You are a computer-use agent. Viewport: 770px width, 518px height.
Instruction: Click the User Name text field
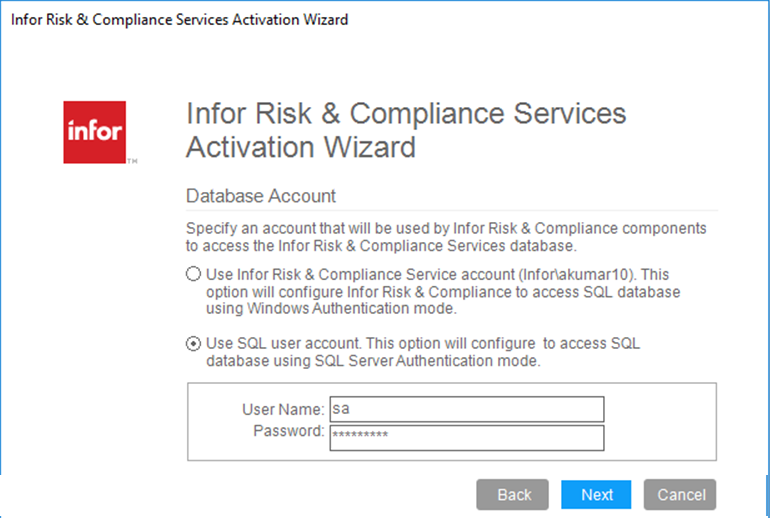point(466,409)
